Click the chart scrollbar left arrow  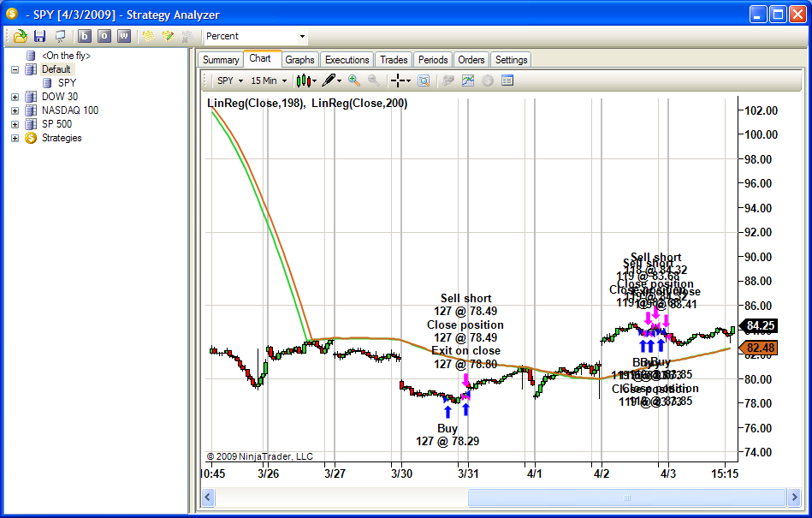pyautogui.click(x=208, y=497)
